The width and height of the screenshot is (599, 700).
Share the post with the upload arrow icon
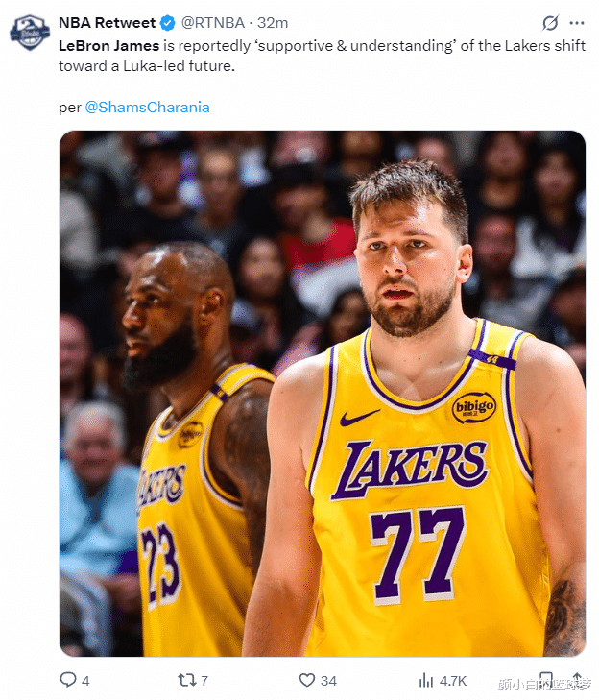click(x=577, y=680)
